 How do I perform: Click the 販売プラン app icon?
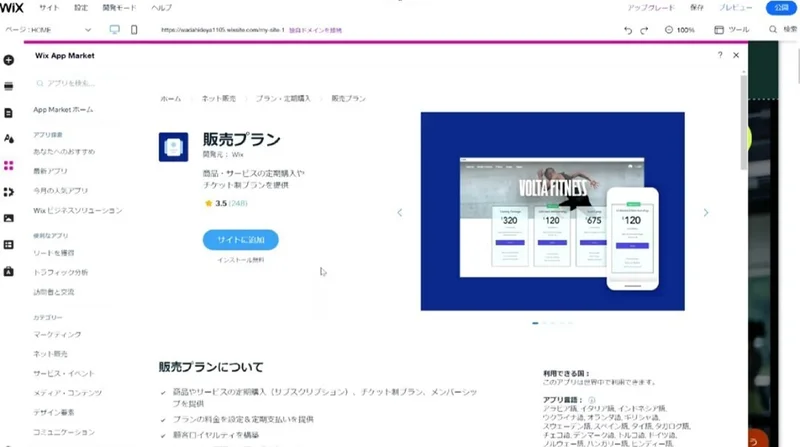(173, 147)
